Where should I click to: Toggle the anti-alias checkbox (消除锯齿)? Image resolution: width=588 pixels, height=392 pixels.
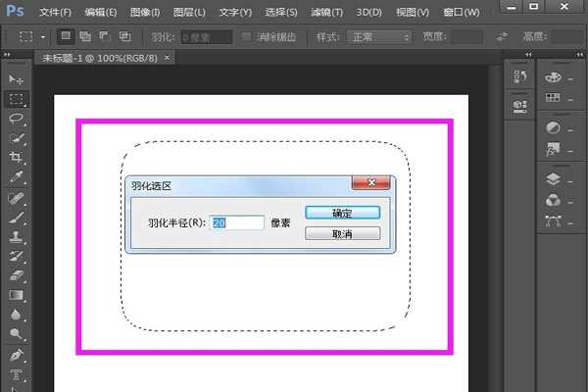[248, 37]
